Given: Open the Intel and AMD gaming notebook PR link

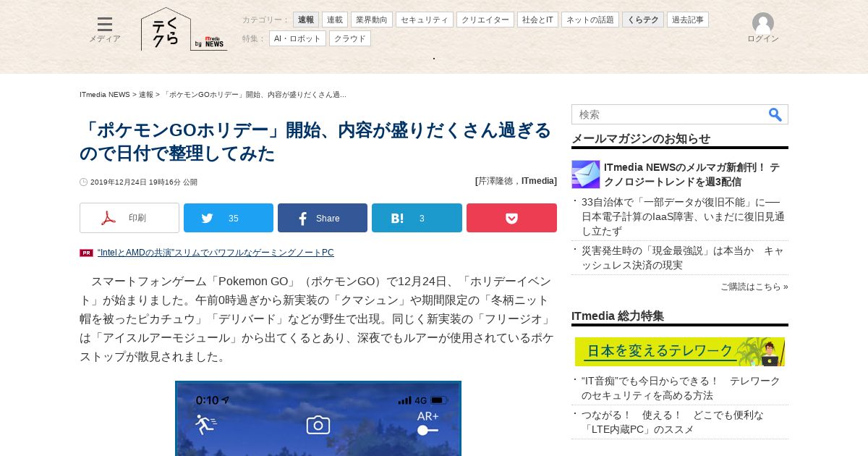Looking at the screenshot, I should (x=216, y=253).
